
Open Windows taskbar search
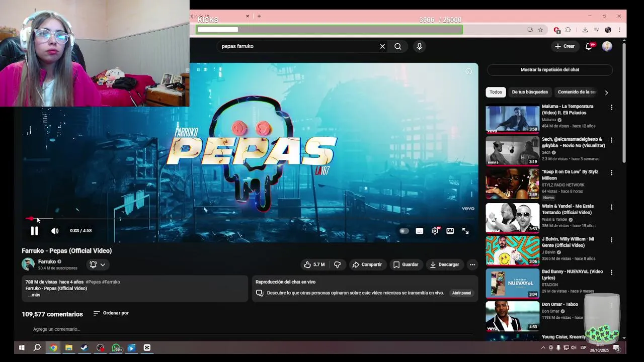[x=37, y=347]
